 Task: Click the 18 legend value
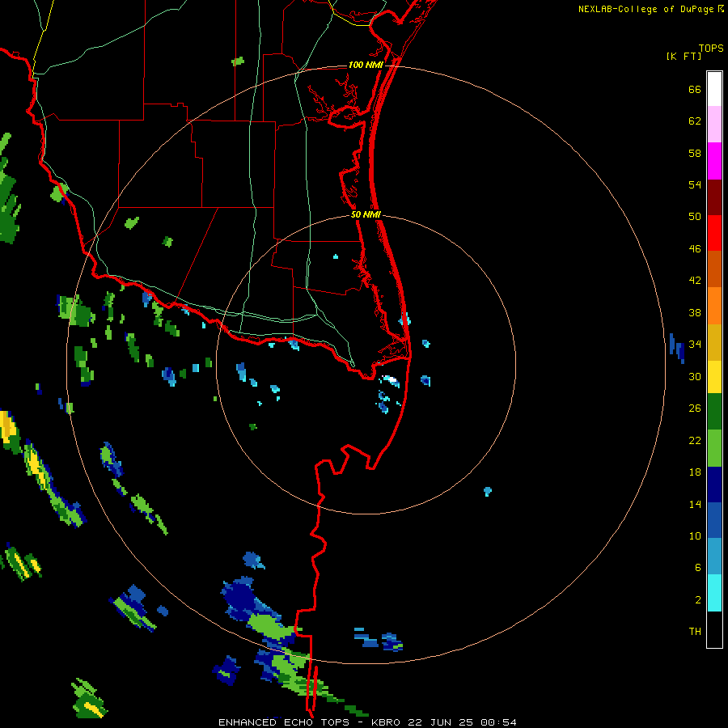(x=695, y=472)
